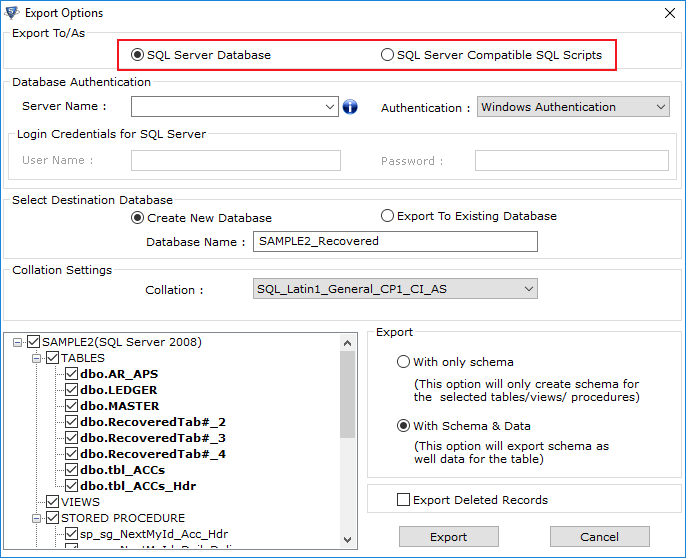Click the server name info icon
The width and height of the screenshot is (686, 558).
coord(350,107)
